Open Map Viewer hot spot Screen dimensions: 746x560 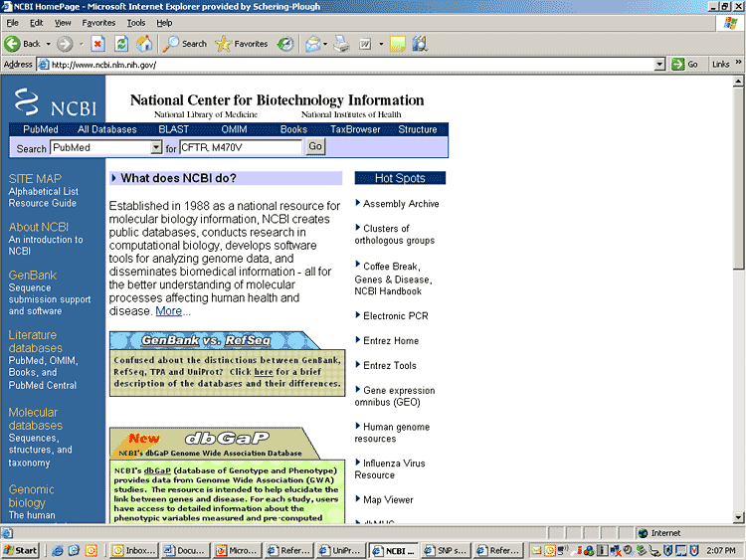388,499
